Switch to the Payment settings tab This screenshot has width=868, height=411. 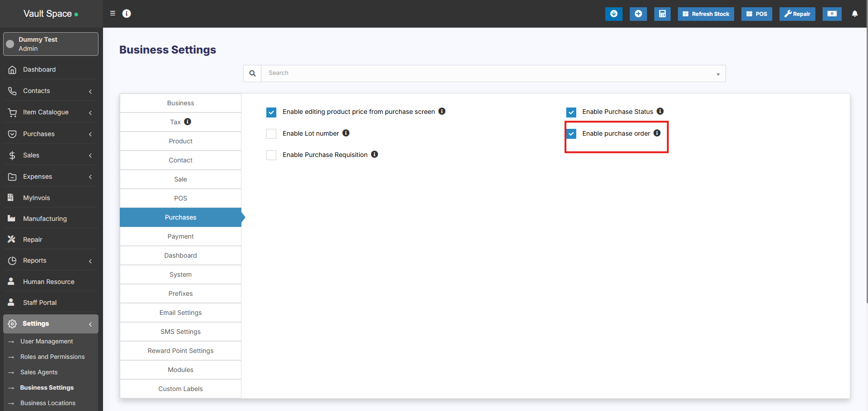[180, 236]
